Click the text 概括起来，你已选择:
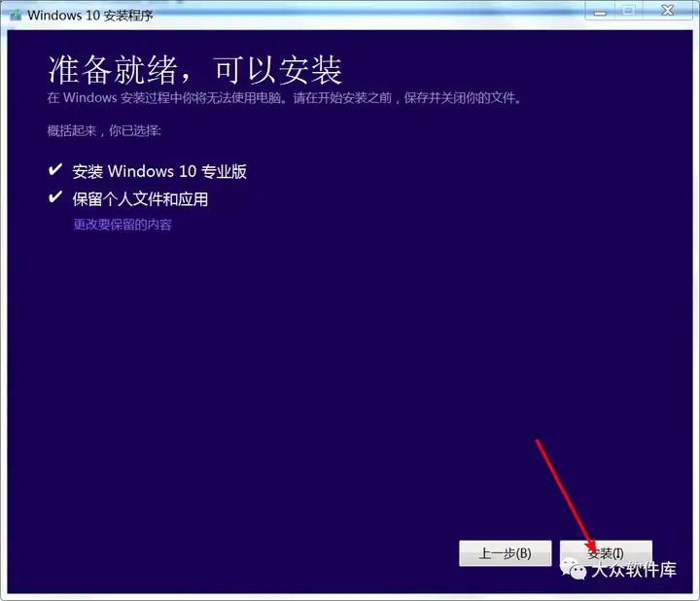This screenshot has height=601, width=700. pos(104,130)
